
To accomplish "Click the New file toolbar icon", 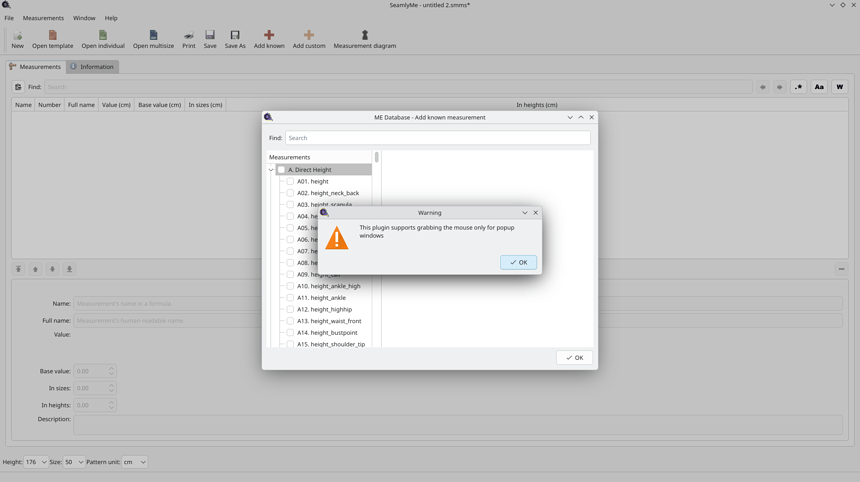I will pyautogui.click(x=17, y=39).
